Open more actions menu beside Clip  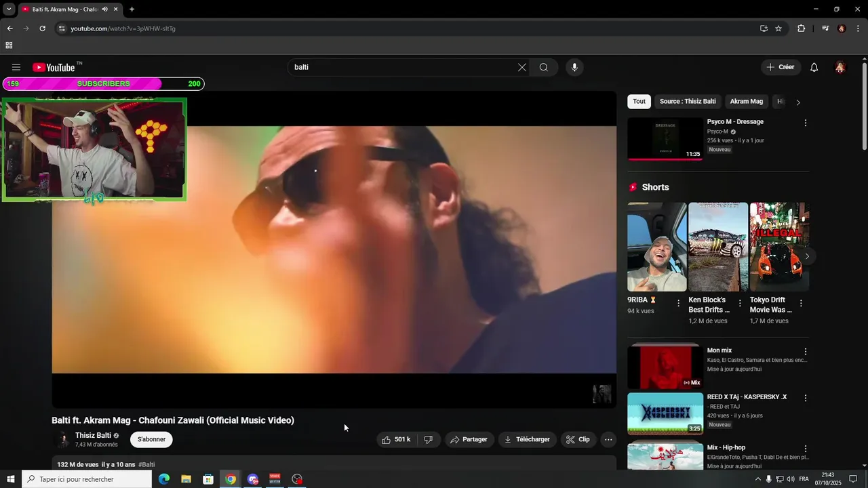[x=608, y=439]
